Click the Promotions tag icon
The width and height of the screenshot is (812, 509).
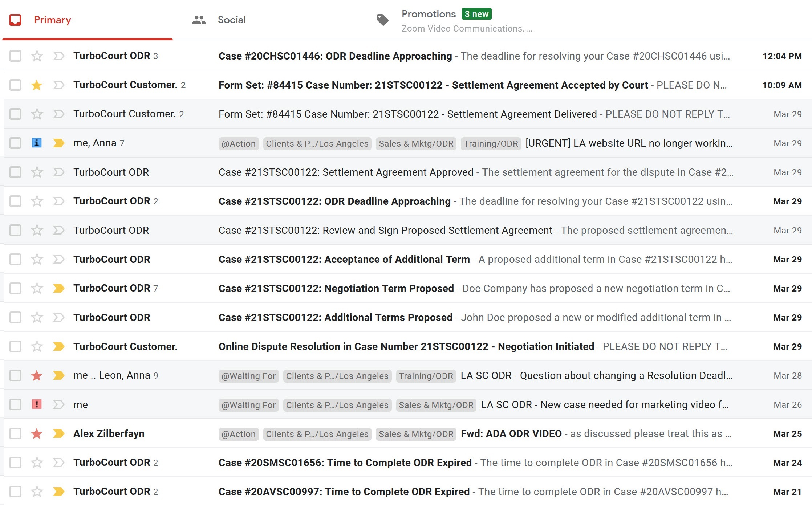point(382,20)
